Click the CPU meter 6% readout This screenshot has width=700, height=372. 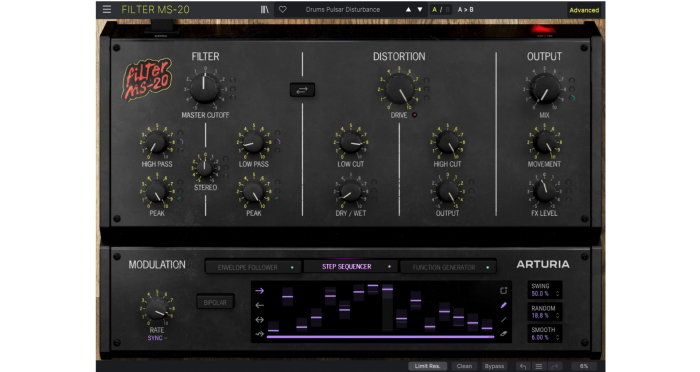click(x=584, y=366)
